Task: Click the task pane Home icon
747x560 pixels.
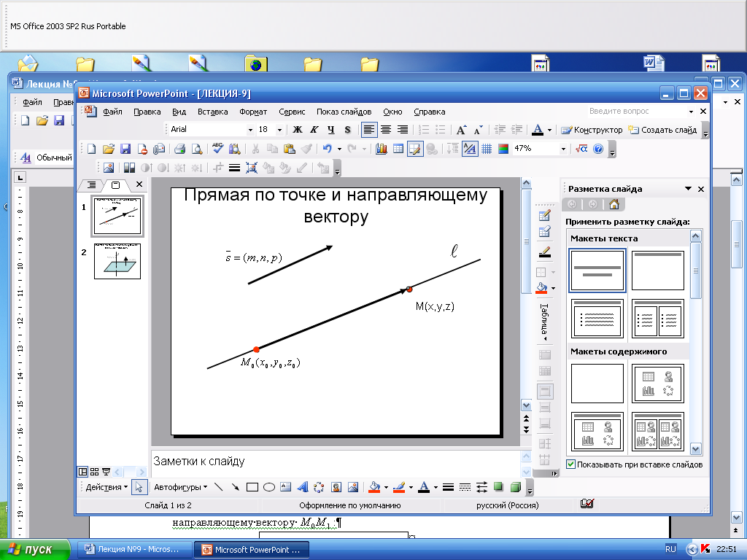Action: [614, 205]
